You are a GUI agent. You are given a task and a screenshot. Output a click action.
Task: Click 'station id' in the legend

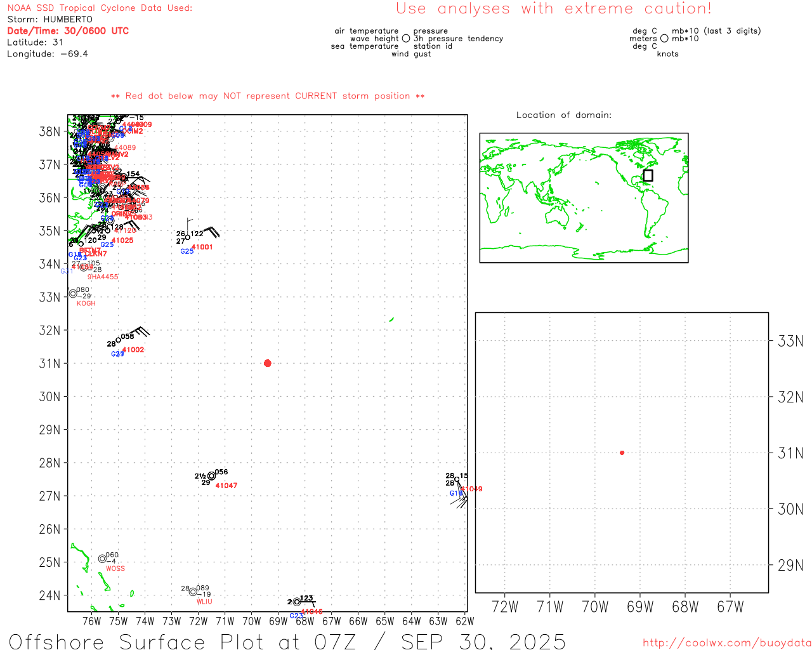click(x=433, y=46)
